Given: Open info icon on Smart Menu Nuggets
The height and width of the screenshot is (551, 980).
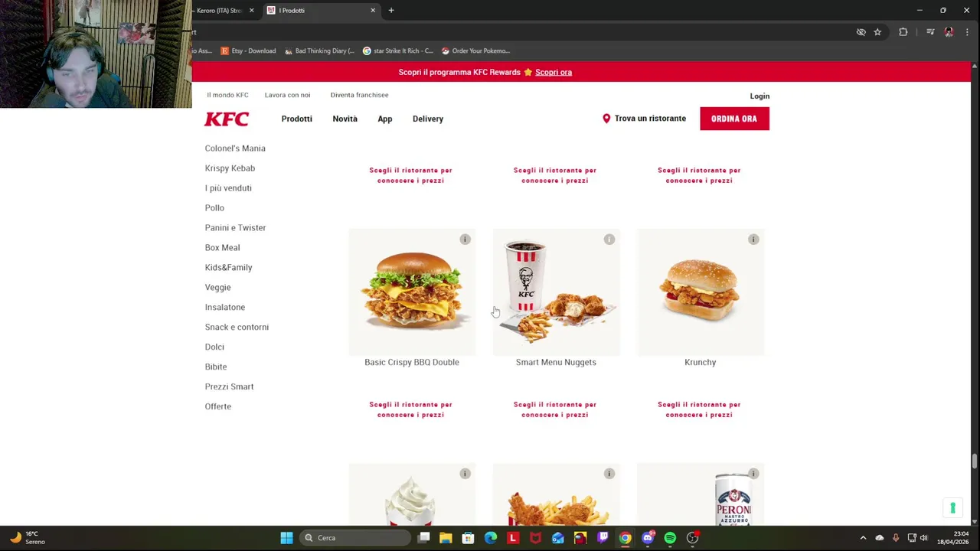Looking at the screenshot, I should (x=609, y=240).
